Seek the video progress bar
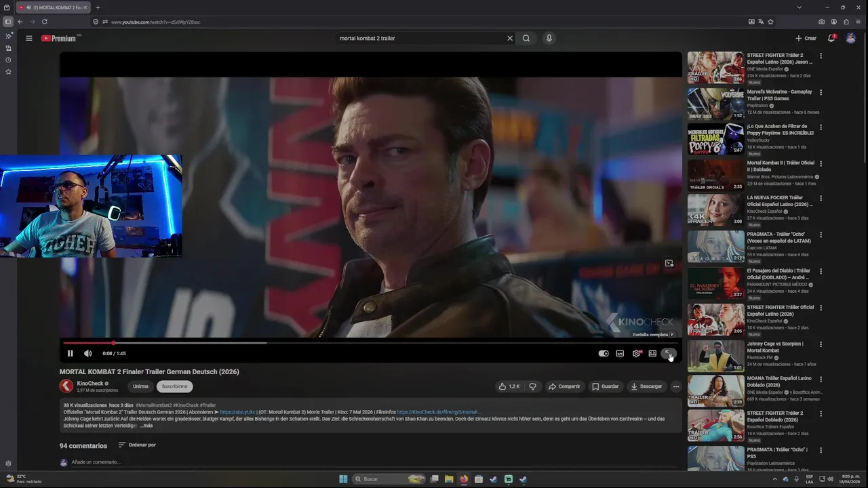Viewport: 868px width, 488px height. (371, 343)
